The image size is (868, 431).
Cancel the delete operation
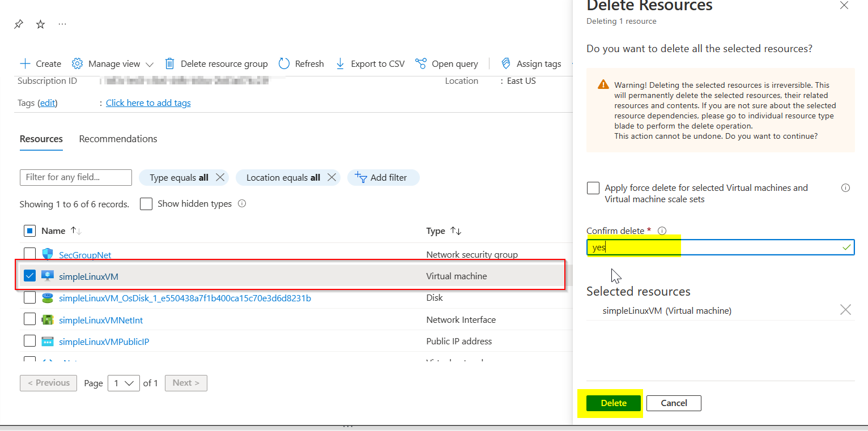(674, 403)
